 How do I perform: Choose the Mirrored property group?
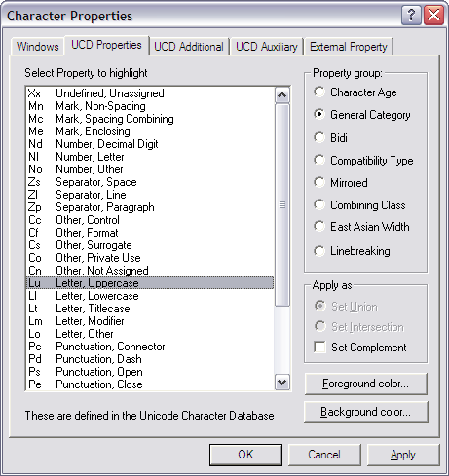341,183
